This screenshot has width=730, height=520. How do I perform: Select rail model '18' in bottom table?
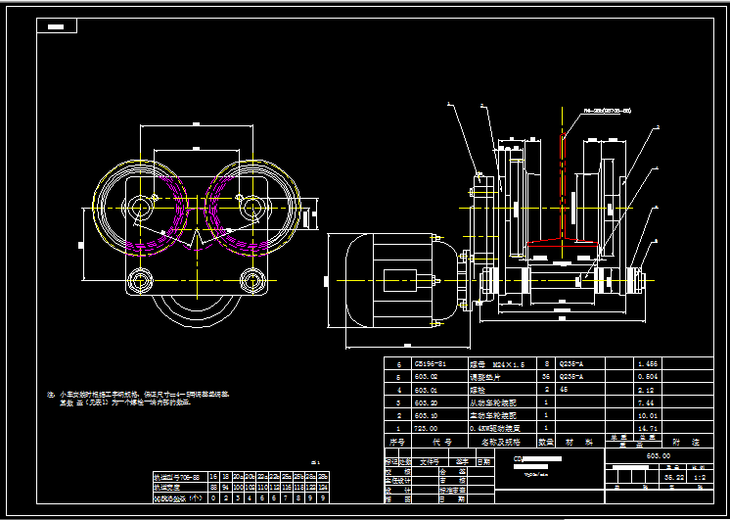point(225,477)
